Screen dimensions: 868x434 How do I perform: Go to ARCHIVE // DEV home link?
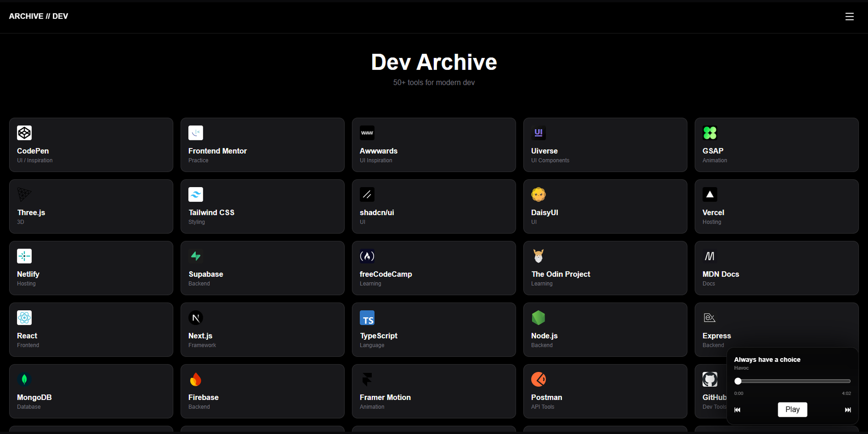point(38,16)
